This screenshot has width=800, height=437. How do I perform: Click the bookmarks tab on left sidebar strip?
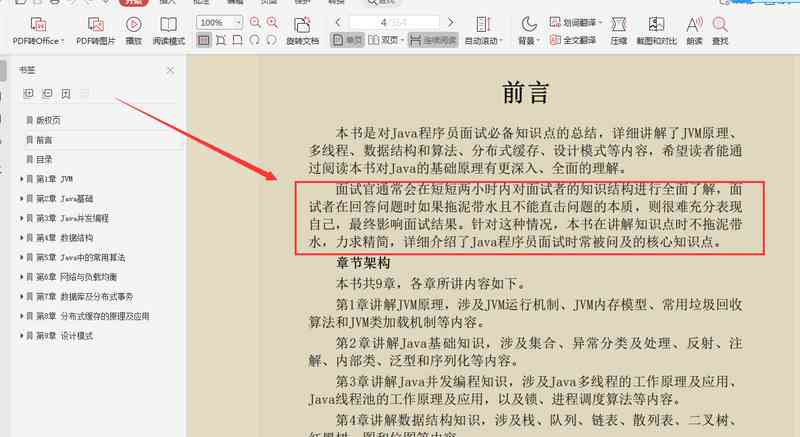(3, 70)
